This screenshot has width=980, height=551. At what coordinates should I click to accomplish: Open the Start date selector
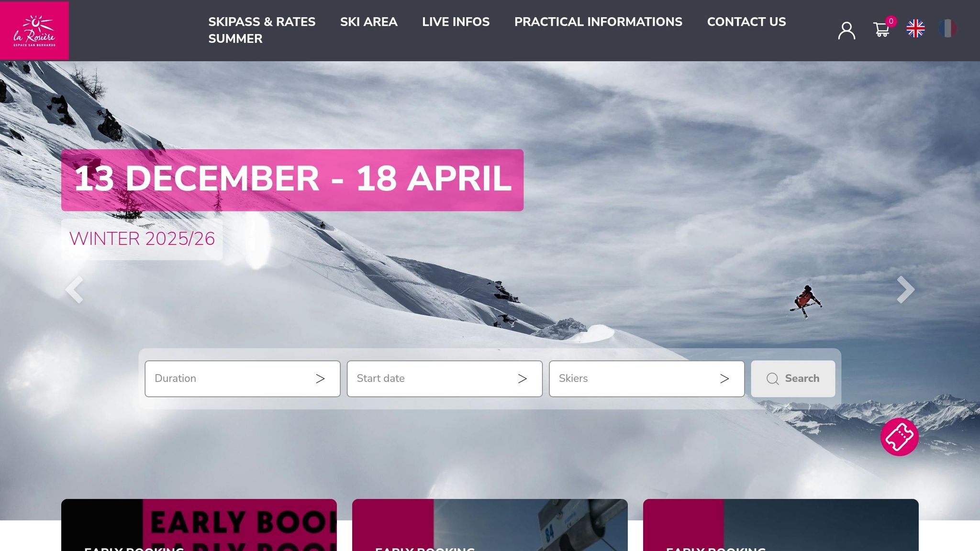445,379
